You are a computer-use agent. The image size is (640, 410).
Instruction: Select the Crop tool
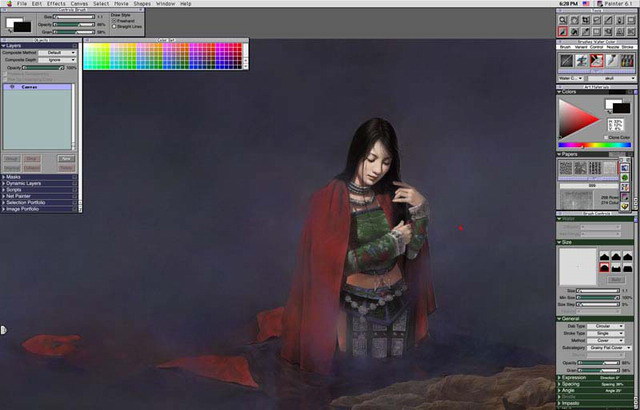(586, 20)
